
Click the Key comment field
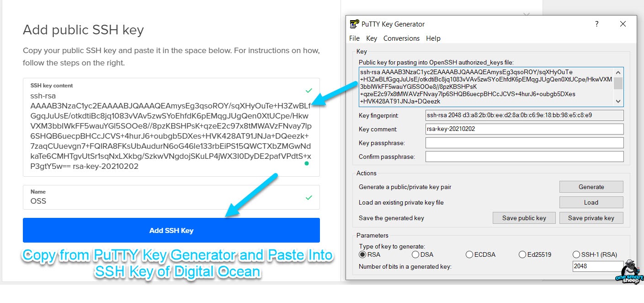click(x=524, y=129)
